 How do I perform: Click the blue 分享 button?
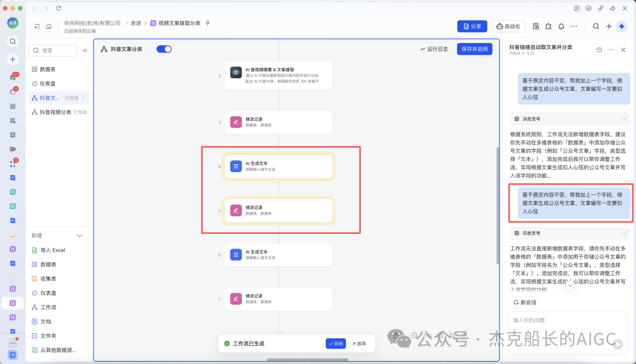point(472,27)
